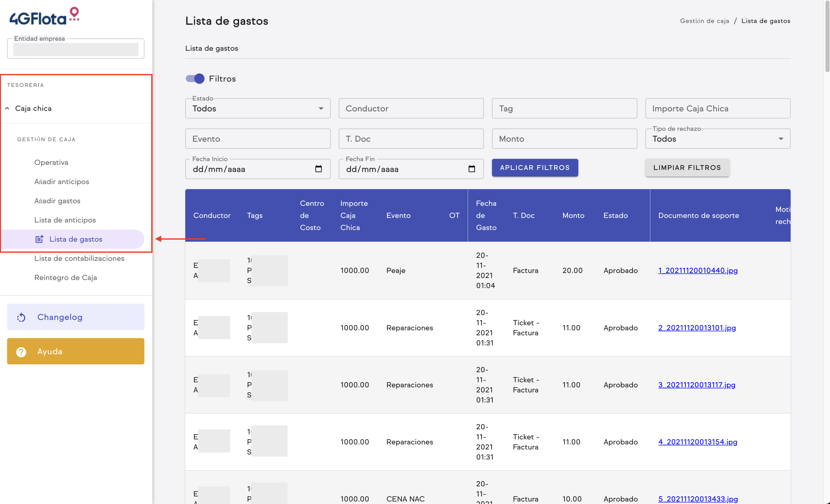Collapse the Caja chica section
Screen dimensions: 830x504
click(x=7, y=108)
